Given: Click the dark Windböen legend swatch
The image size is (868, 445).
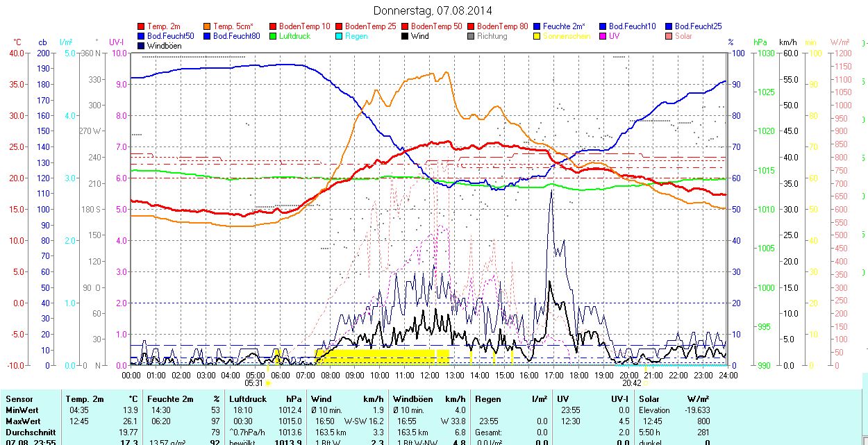Looking at the screenshot, I should (142, 46).
